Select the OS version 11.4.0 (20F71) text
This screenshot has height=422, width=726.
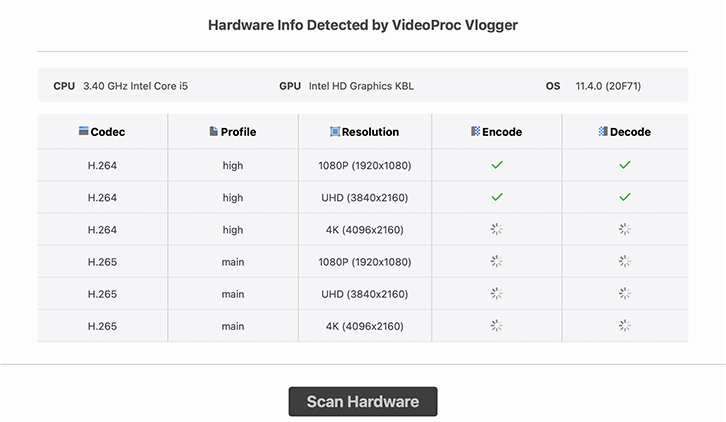click(x=608, y=86)
